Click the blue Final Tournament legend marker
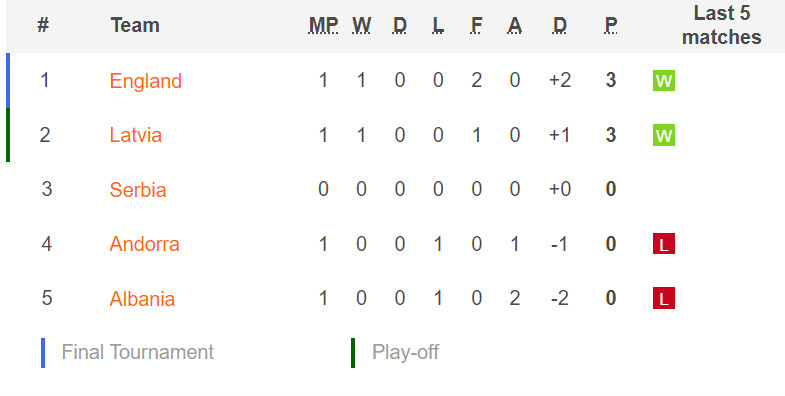This screenshot has height=396, width=785. 43,353
